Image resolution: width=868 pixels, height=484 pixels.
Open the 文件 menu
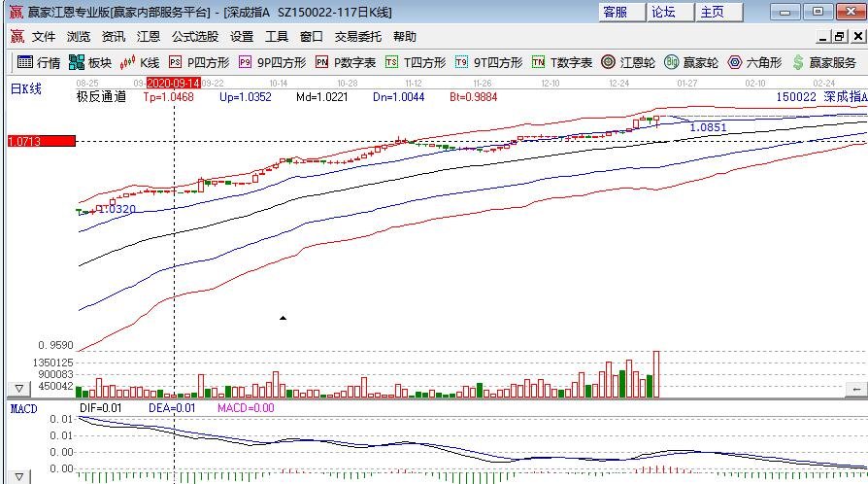coord(43,37)
